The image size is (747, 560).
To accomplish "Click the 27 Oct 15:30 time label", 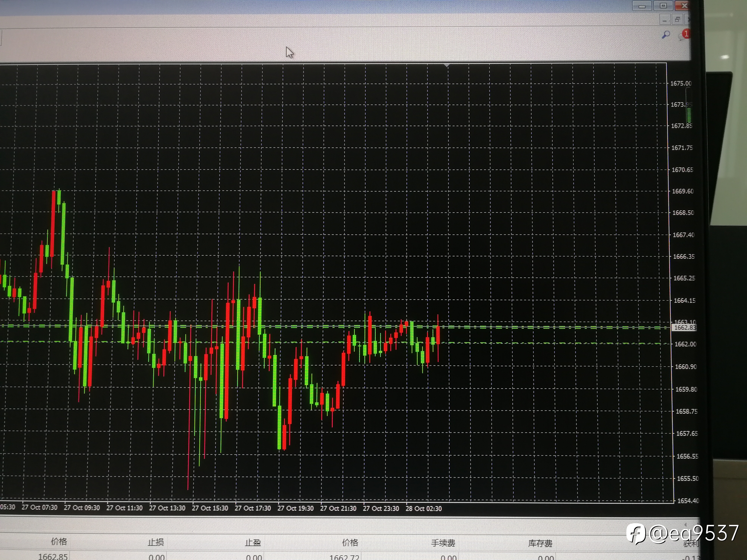I will point(210,508).
